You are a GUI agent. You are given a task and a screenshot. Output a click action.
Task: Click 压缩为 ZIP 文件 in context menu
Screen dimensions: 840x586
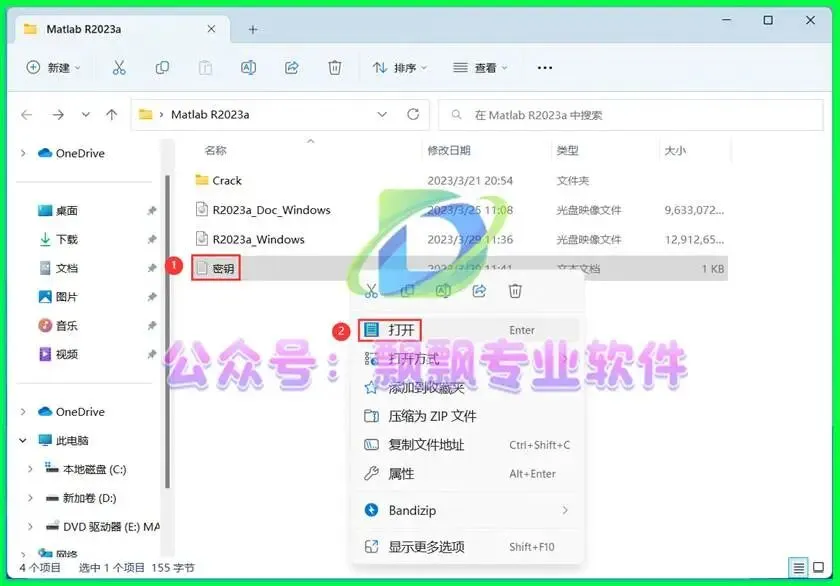pyautogui.click(x=467, y=416)
